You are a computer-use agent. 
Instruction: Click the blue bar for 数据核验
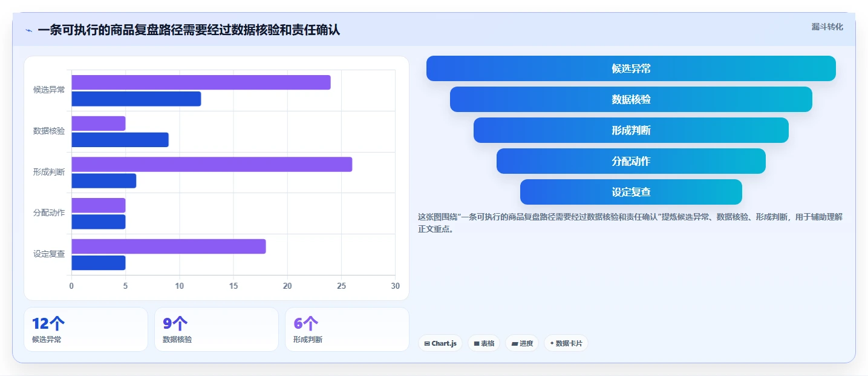click(x=120, y=140)
